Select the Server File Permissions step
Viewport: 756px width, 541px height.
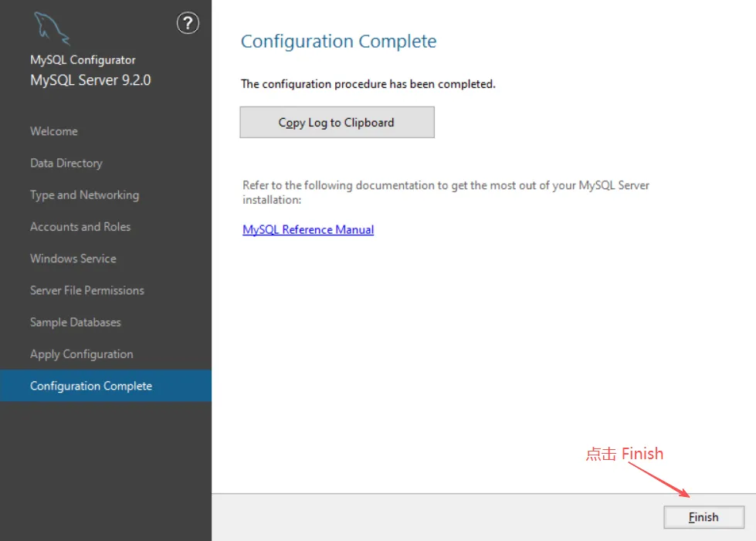(86, 290)
